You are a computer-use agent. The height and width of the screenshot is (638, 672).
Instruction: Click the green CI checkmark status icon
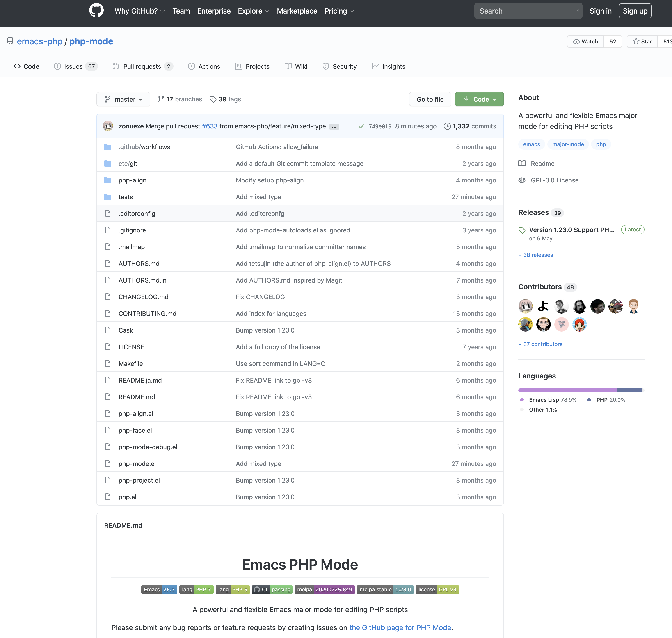point(361,127)
